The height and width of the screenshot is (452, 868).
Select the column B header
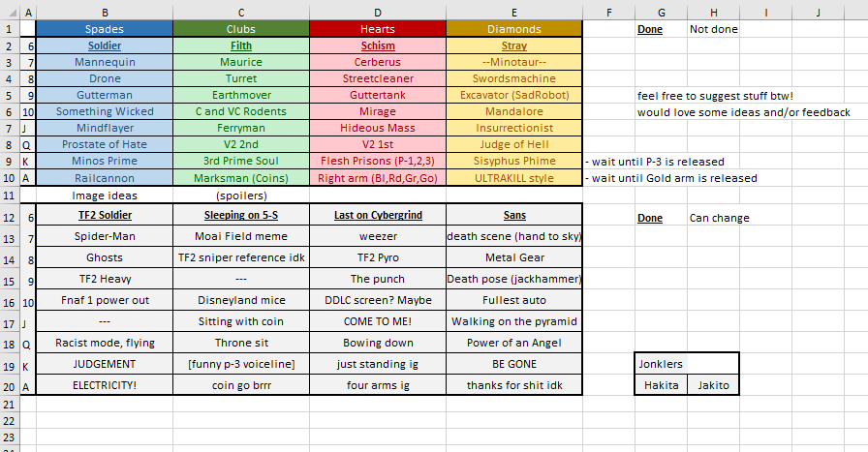[105, 12]
